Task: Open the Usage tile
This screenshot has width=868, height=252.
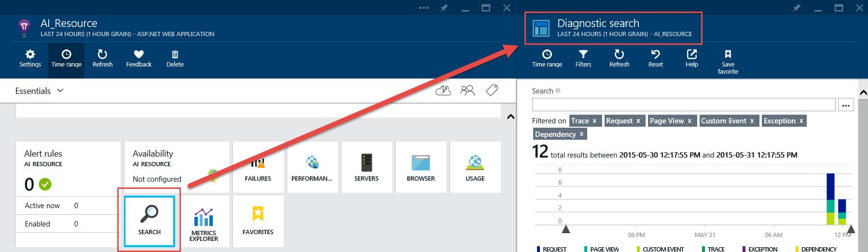Action: [x=475, y=167]
